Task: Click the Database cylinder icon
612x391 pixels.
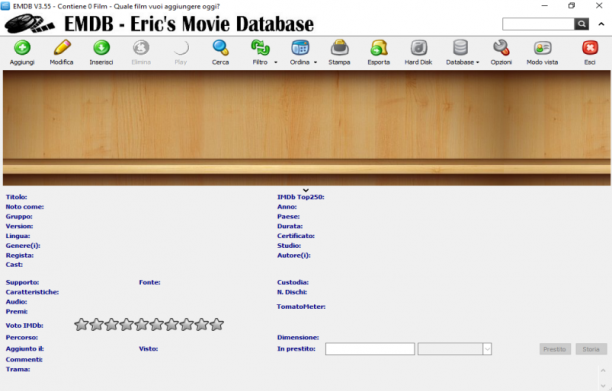Action: [x=460, y=48]
